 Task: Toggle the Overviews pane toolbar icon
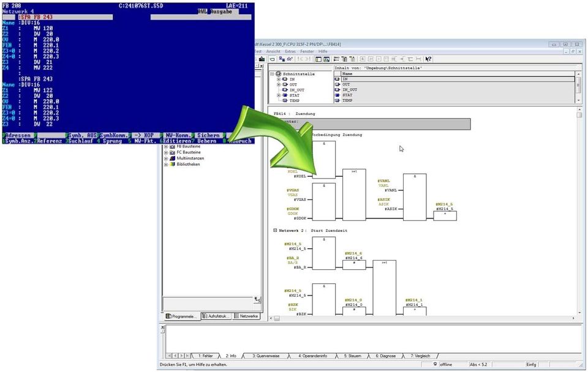click(318, 59)
